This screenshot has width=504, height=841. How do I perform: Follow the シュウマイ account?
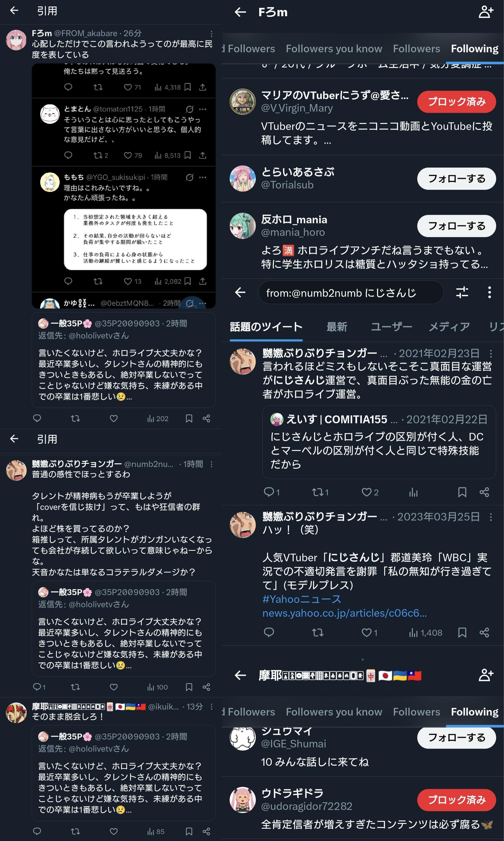[x=456, y=737]
